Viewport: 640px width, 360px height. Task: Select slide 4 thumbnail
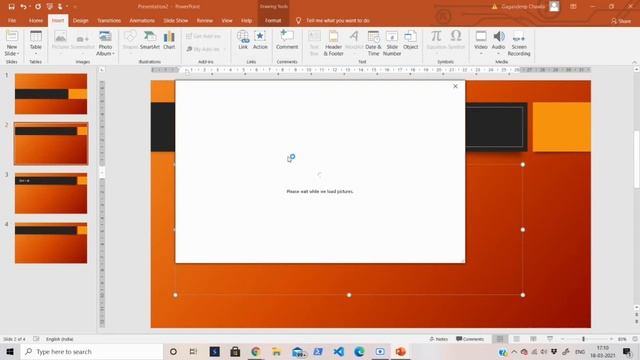click(x=51, y=243)
